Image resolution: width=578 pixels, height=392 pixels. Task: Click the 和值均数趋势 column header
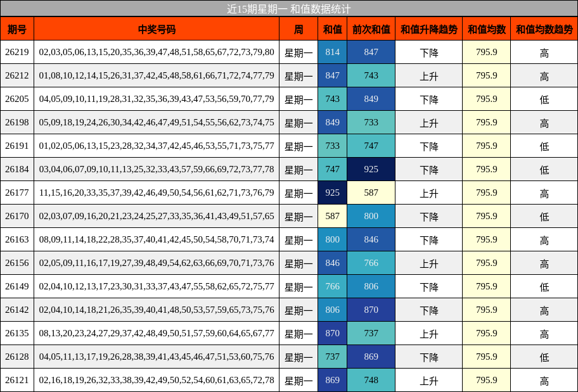coord(544,28)
